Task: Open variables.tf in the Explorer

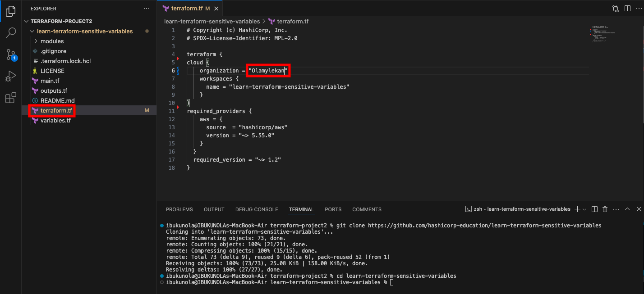Action: (x=89, y=120)
